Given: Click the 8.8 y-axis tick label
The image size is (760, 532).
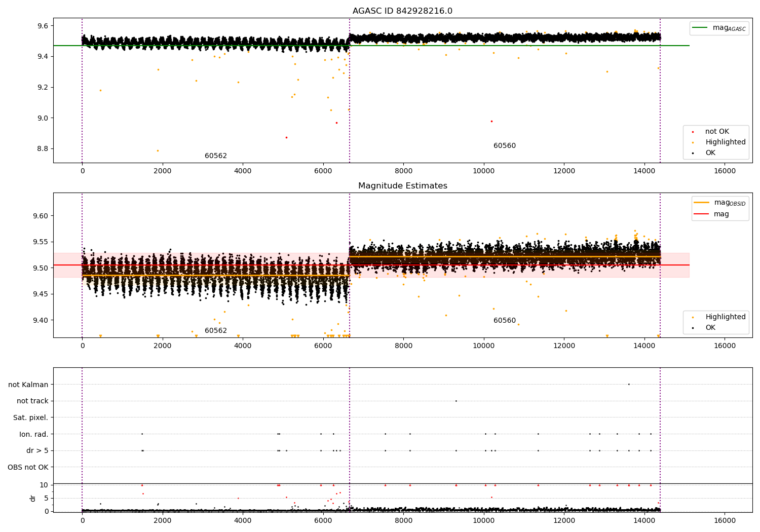Looking at the screenshot, I should tap(42, 149).
